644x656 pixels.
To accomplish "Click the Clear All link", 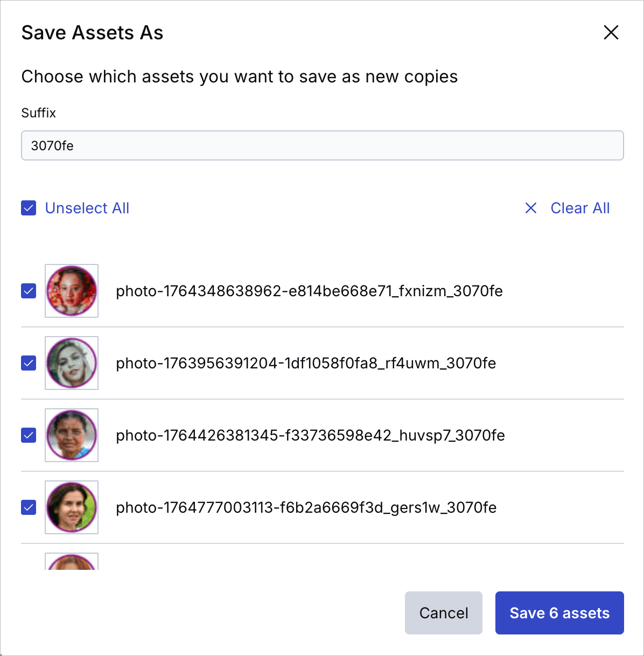I will (x=580, y=208).
